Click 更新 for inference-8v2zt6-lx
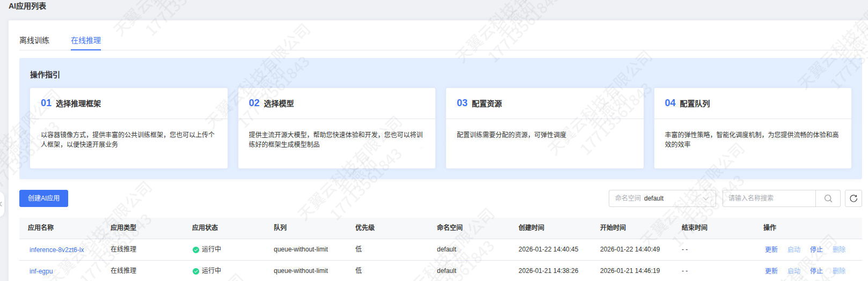Image resolution: width=868 pixels, height=281 pixels. click(x=771, y=250)
